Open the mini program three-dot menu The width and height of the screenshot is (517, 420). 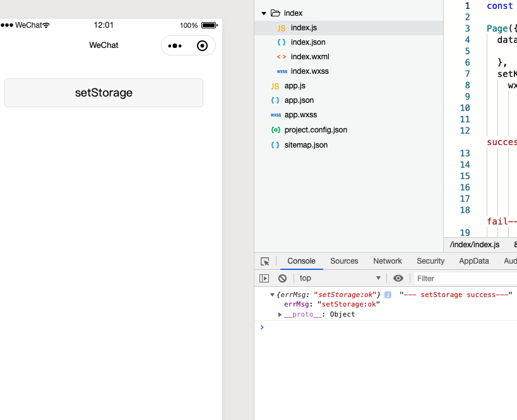click(175, 46)
